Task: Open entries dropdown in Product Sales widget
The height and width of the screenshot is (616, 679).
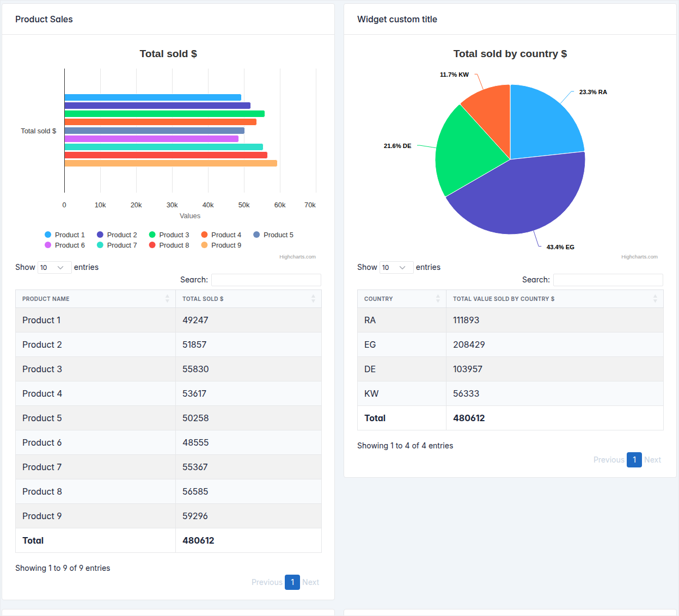Action: pos(54,268)
